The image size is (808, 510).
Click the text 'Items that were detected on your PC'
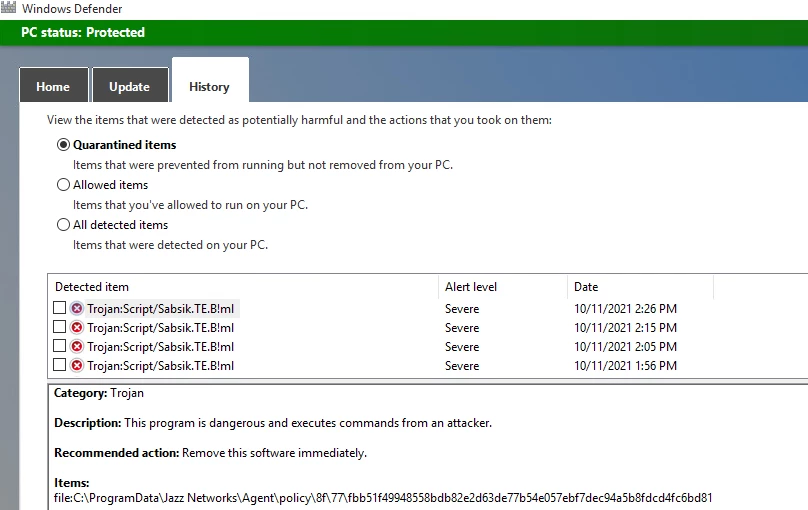[170, 245]
